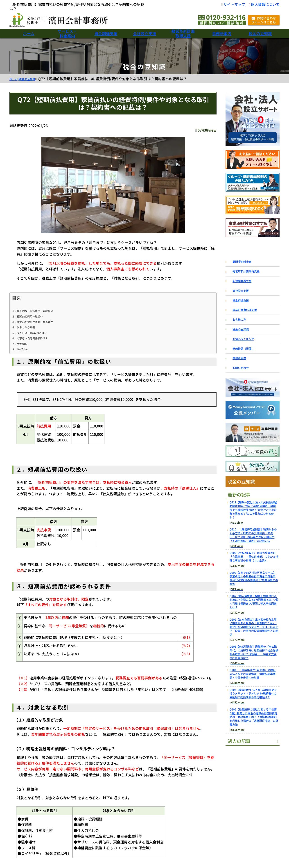This screenshot has width=289, height=868.
Task: Jump to contents item 4 対象となる取引
Action: tap(24, 327)
